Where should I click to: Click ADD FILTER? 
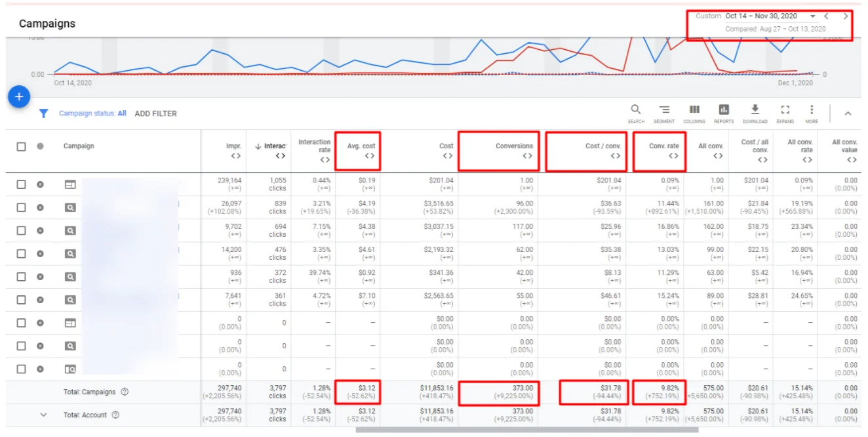(155, 114)
